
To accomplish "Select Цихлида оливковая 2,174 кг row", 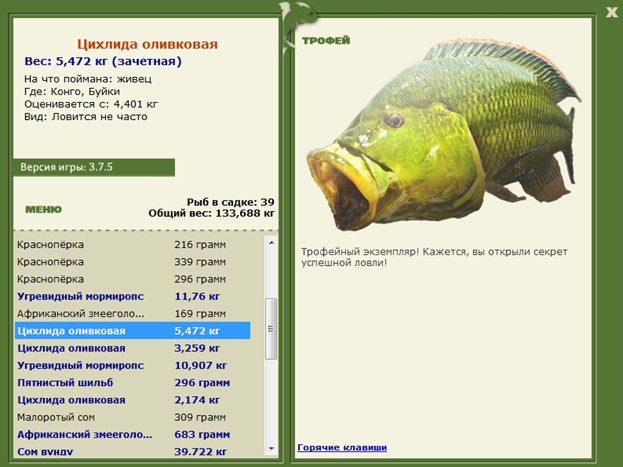I will (133, 400).
